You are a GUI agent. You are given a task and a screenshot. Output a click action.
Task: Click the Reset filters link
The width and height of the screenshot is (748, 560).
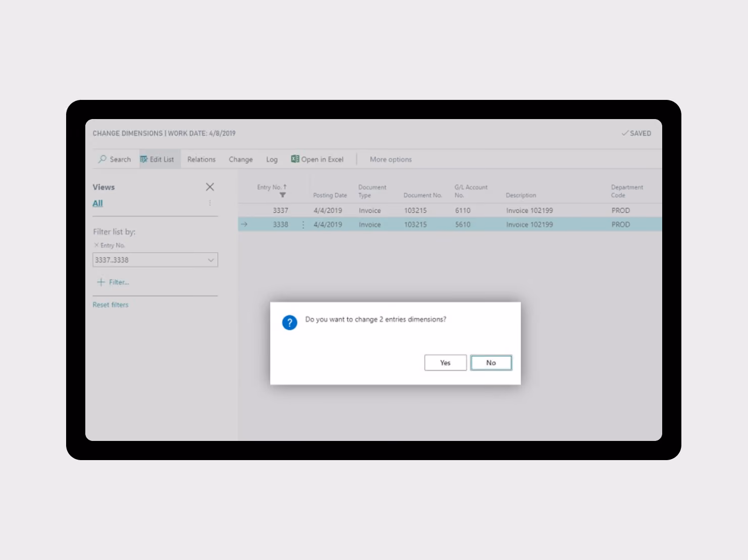tap(111, 305)
